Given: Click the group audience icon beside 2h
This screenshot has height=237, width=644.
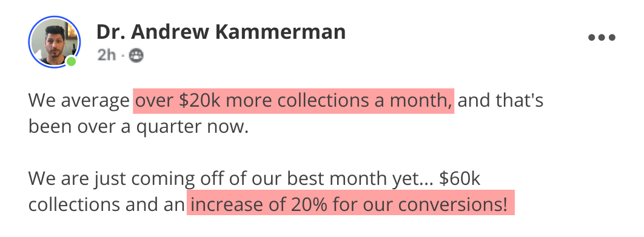Looking at the screenshot, I should [136, 55].
